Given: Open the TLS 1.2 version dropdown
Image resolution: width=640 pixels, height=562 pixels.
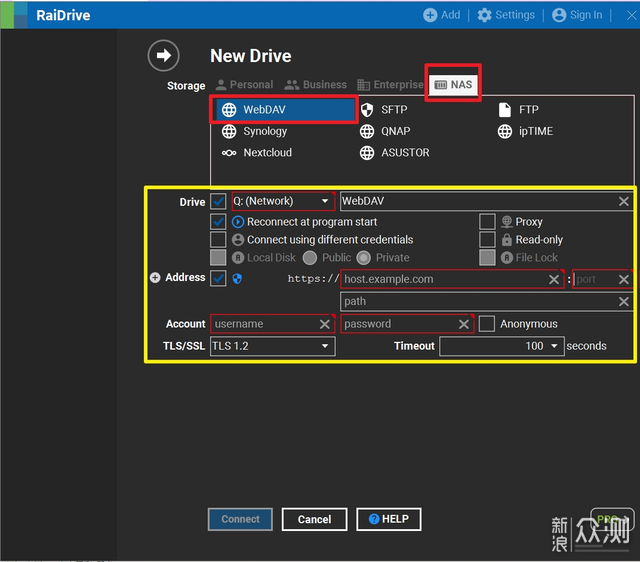Looking at the screenshot, I should (x=273, y=346).
